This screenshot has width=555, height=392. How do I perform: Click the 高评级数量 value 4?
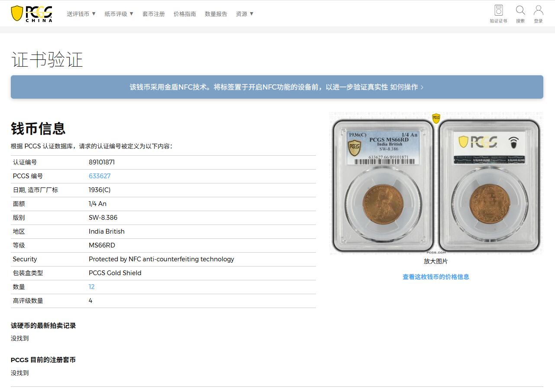pos(90,301)
